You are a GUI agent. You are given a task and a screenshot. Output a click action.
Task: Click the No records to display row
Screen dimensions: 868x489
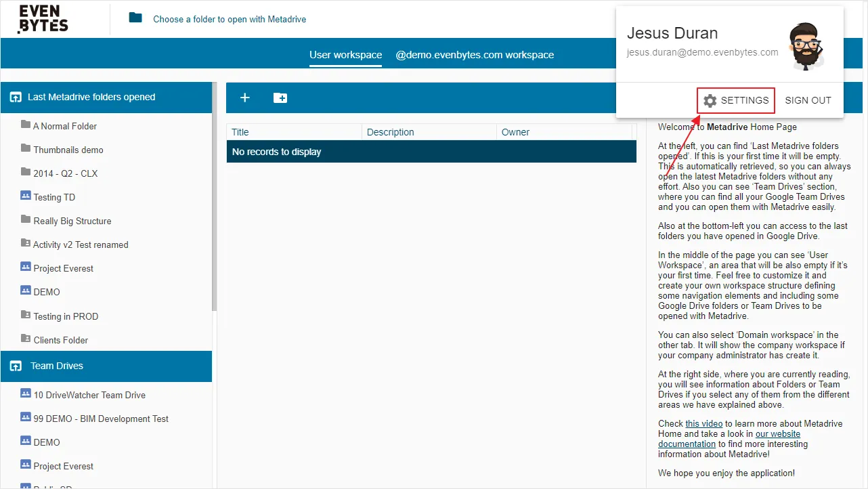[x=431, y=152]
